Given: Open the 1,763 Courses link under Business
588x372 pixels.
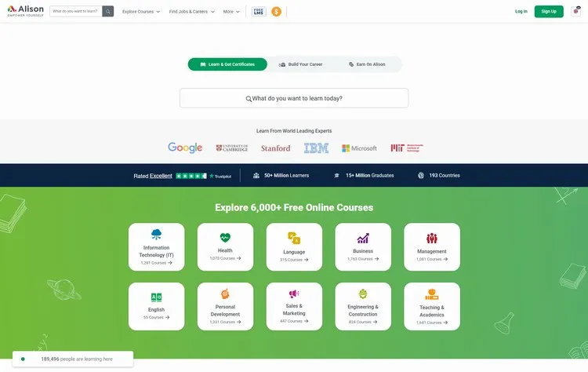Looking at the screenshot, I should [x=363, y=259].
